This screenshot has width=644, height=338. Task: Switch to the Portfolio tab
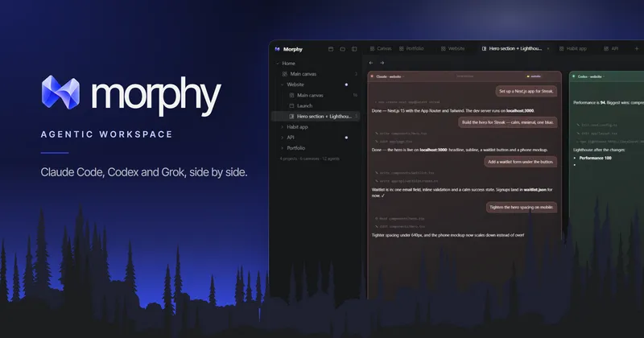[x=411, y=48]
